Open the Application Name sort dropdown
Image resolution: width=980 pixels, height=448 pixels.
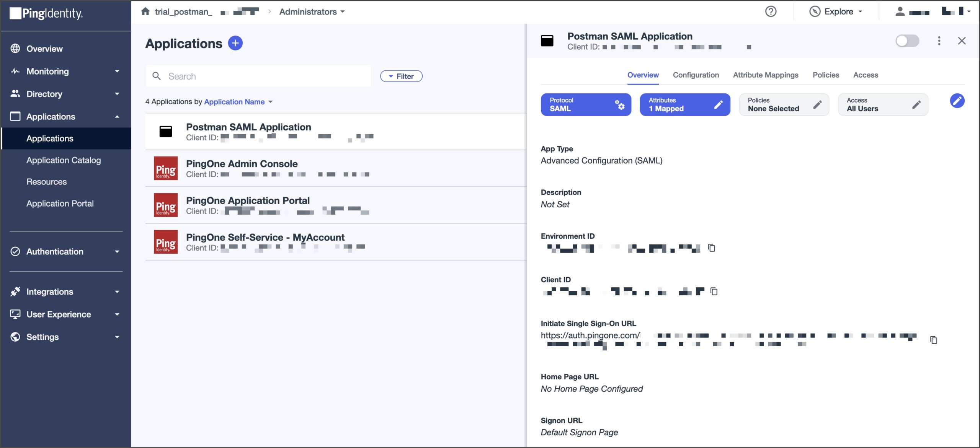click(238, 101)
